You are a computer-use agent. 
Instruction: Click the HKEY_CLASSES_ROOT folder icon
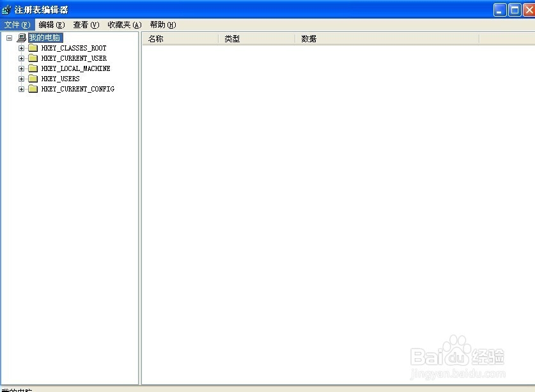(x=33, y=48)
